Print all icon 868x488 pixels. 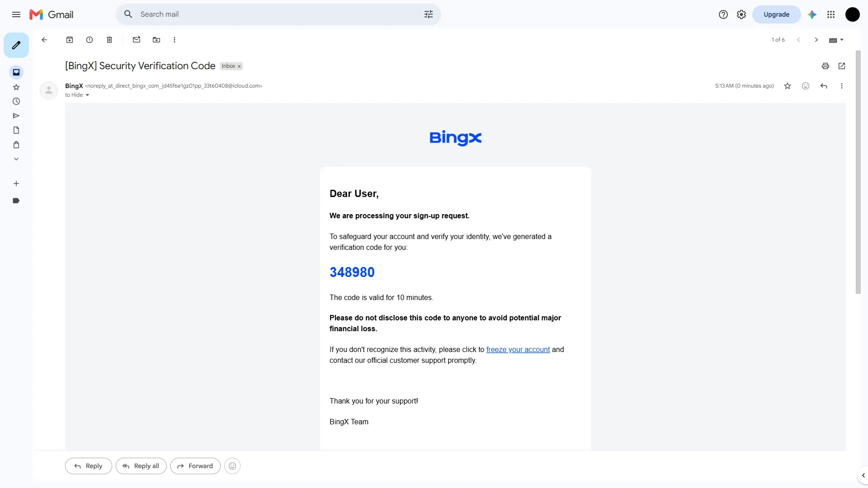coord(826,66)
